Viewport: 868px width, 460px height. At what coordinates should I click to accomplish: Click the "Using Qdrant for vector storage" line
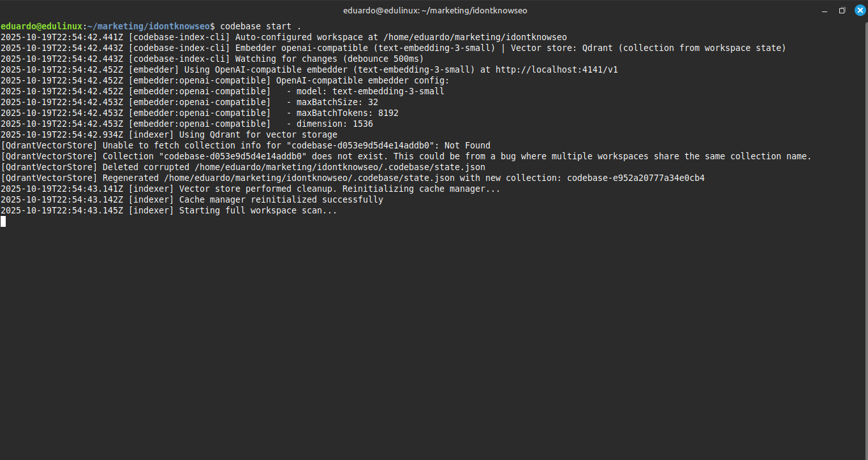click(258, 134)
